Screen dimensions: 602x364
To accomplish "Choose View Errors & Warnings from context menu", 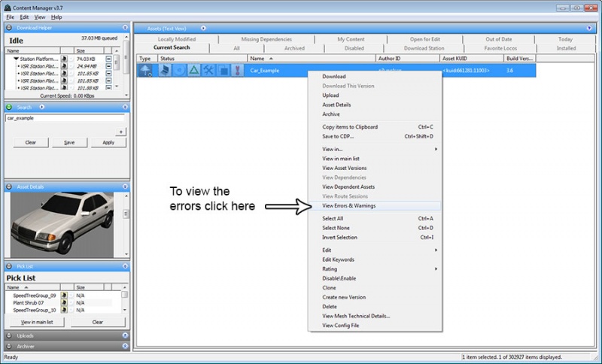I will pos(375,206).
